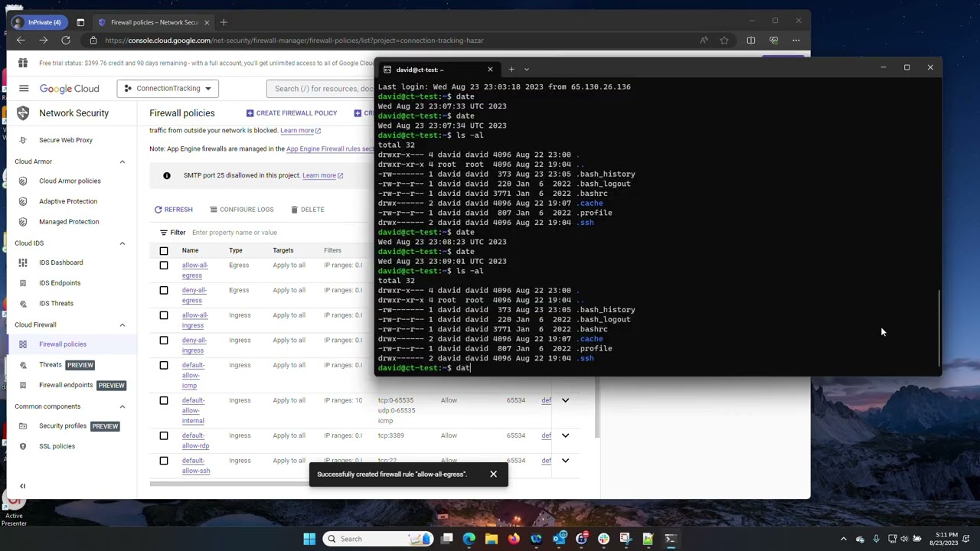Image resolution: width=980 pixels, height=551 pixels.
Task: Click the Google Cloud resource search box
Action: point(322,89)
